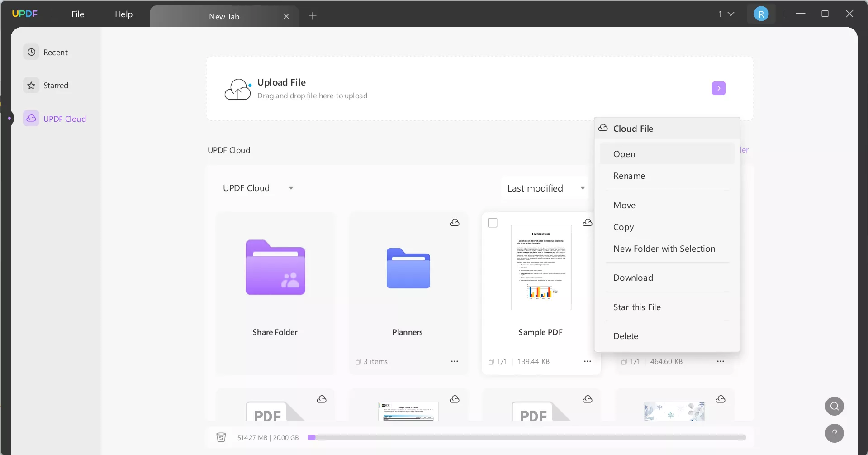Click the Sample PDF file name
This screenshot has width=868, height=455.
point(541,332)
